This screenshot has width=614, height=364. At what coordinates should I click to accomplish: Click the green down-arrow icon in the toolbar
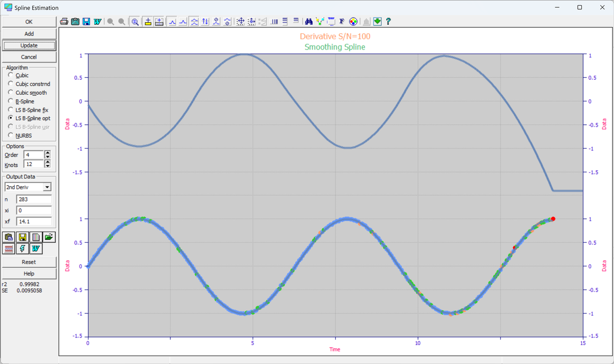pos(378,21)
